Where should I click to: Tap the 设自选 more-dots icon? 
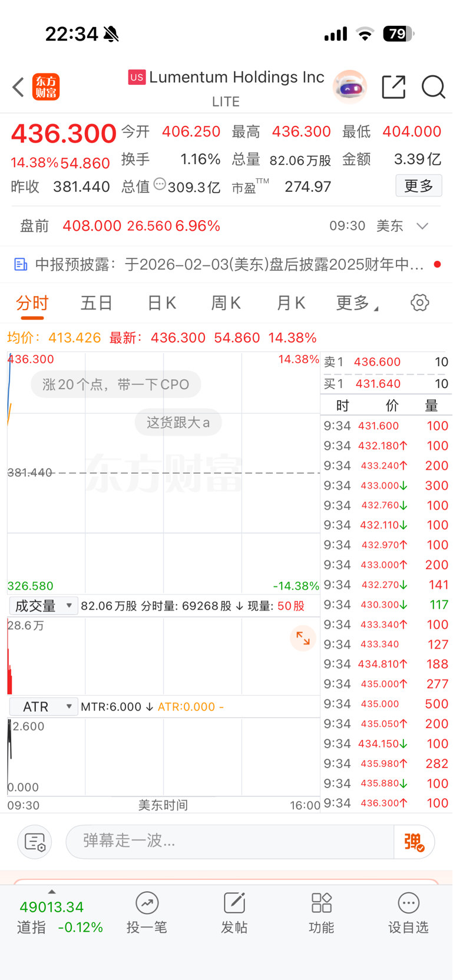(408, 903)
